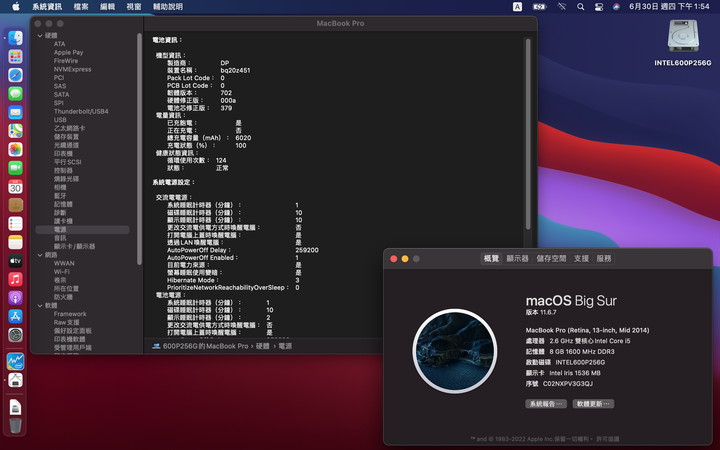The height and width of the screenshot is (450, 720).
Task: Open Reminders from the Dock
Action: (x=15, y=224)
